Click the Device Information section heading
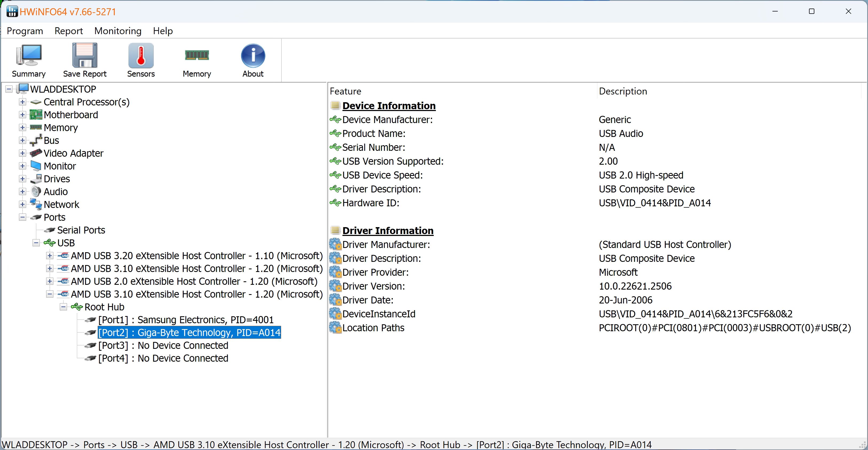The height and width of the screenshot is (450, 868). (x=389, y=106)
